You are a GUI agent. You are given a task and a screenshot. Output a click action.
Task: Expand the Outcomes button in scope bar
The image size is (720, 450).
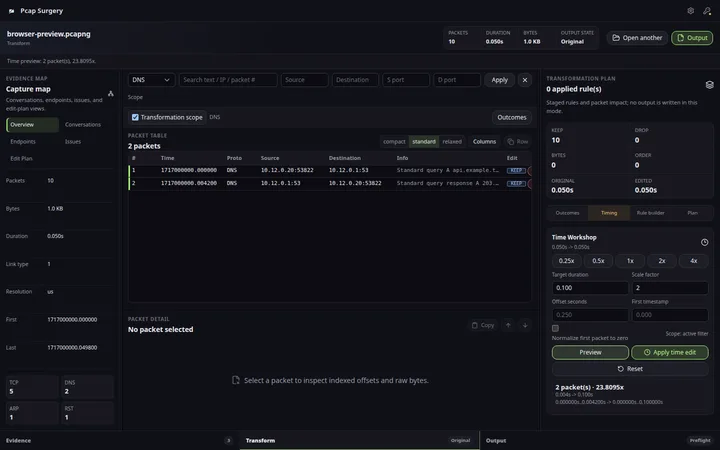click(512, 117)
